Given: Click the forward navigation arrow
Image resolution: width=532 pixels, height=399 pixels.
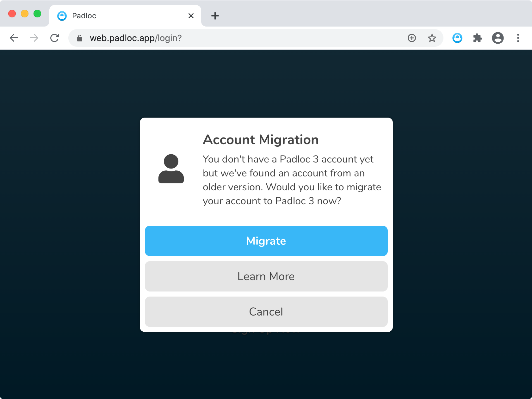Looking at the screenshot, I should pyautogui.click(x=34, y=38).
